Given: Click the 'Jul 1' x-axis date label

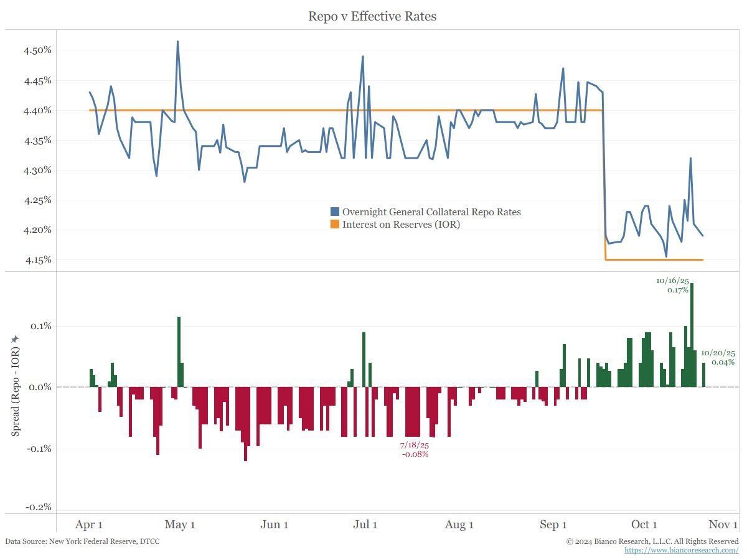Looking at the screenshot, I should (x=365, y=525).
